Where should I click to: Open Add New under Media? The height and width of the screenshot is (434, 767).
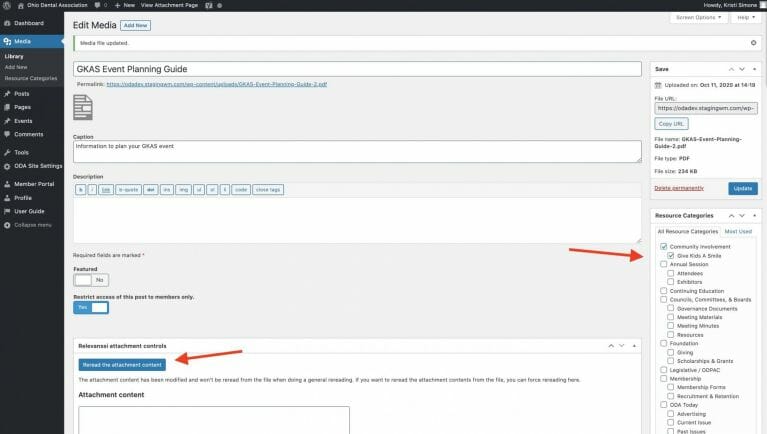pyautogui.click(x=16, y=67)
